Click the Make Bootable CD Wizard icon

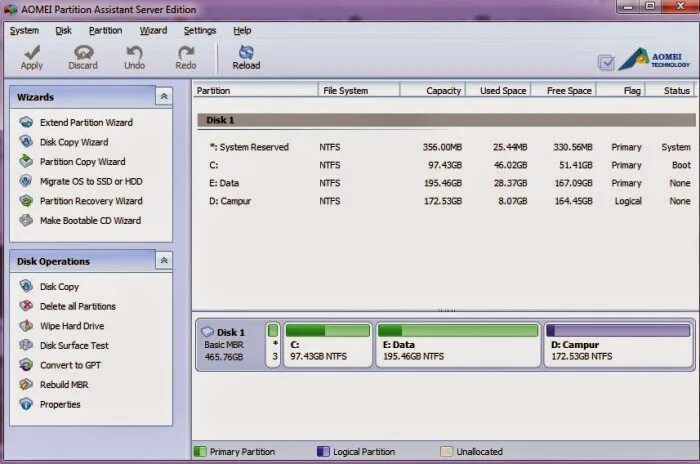26,220
